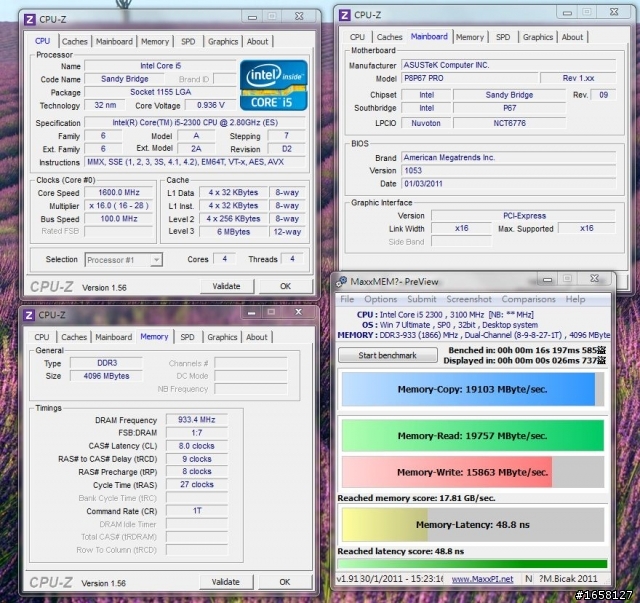This screenshot has width=640, height=603.
Task: Select CPU tab in the Mainboard CPU-Z window
Action: point(357,37)
